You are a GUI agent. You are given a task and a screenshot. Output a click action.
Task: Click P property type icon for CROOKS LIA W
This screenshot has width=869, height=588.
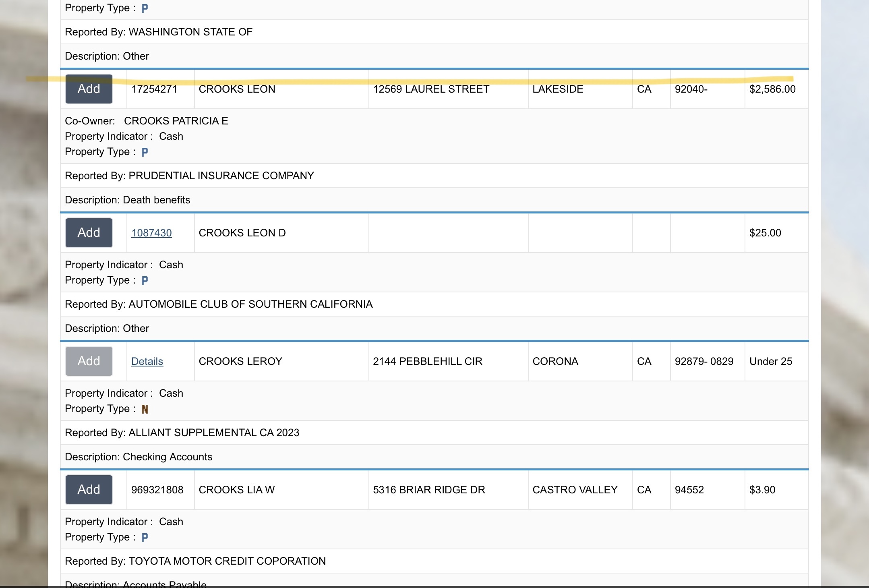[145, 538]
